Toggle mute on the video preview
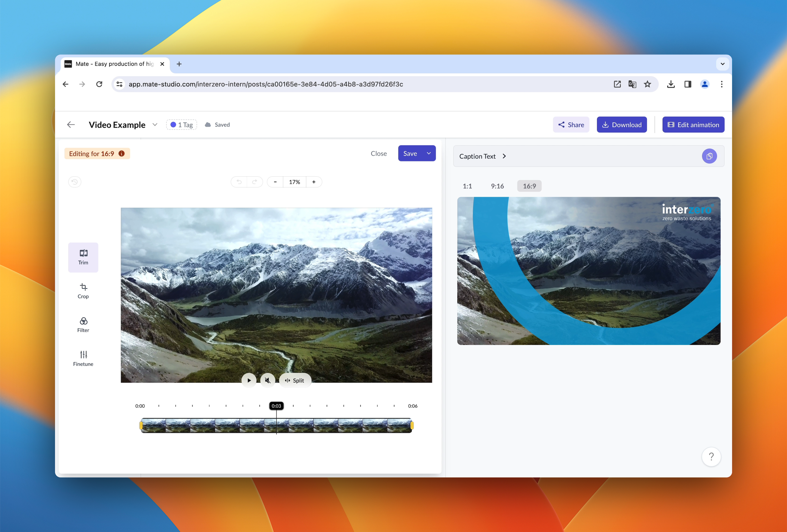Screen dimensions: 787x532 [268, 380]
